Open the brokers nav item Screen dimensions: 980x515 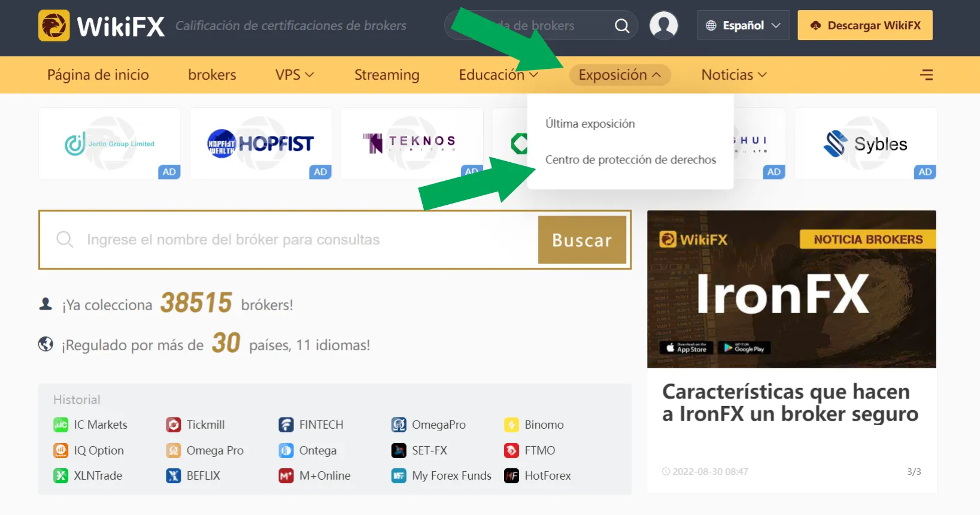tap(212, 75)
